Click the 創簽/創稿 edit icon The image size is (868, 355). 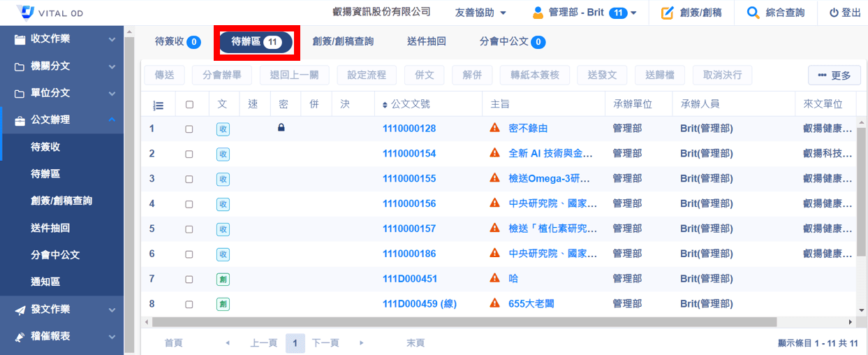pos(668,13)
